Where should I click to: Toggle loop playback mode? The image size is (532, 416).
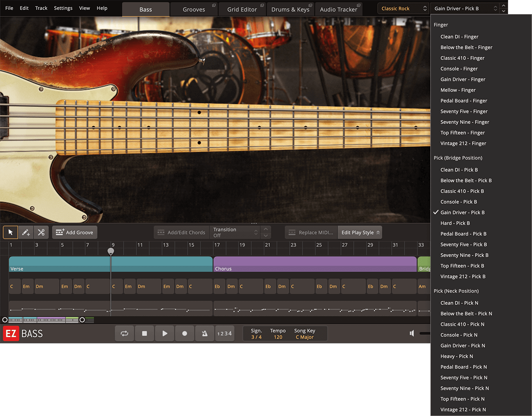click(x=124, y=333)
